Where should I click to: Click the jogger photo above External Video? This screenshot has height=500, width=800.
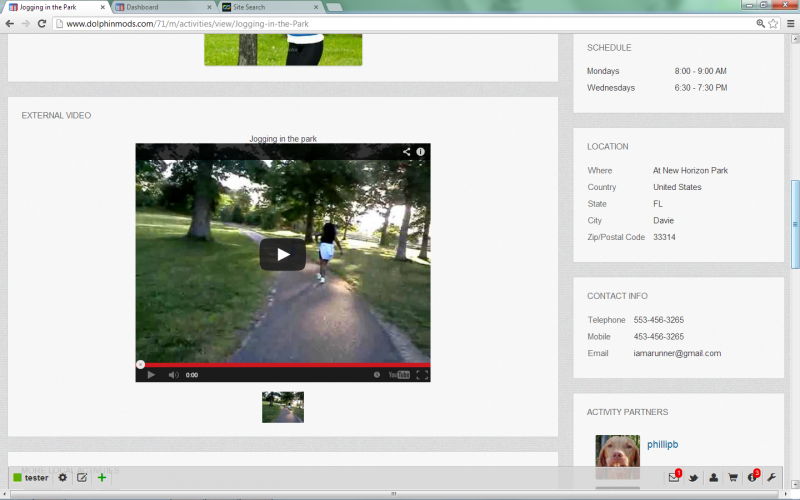[283, 49]
